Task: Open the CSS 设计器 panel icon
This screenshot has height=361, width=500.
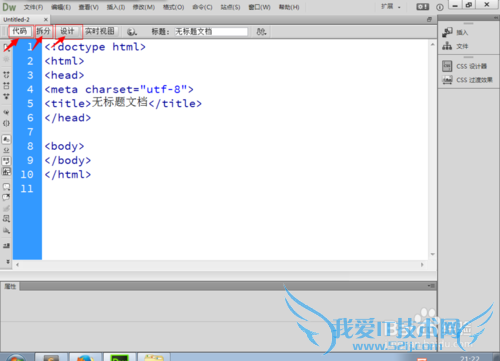Action: (447, 66)
